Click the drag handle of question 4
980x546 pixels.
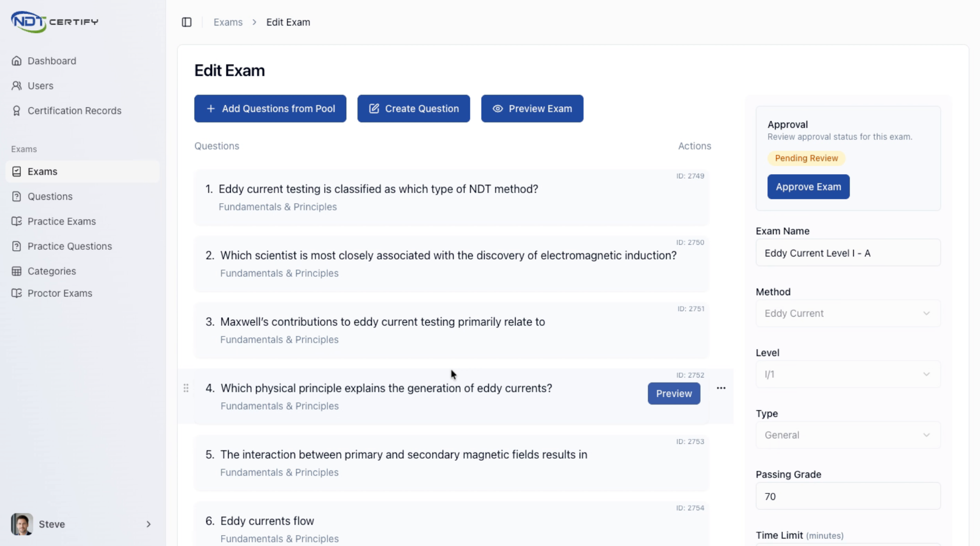coord(186,388)
